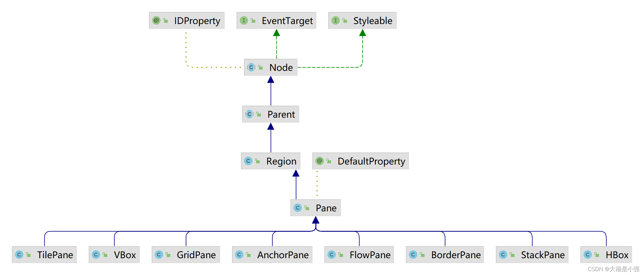
Task: Select the HBox class label
Action: pyautogui.click(x=617, y=255)
